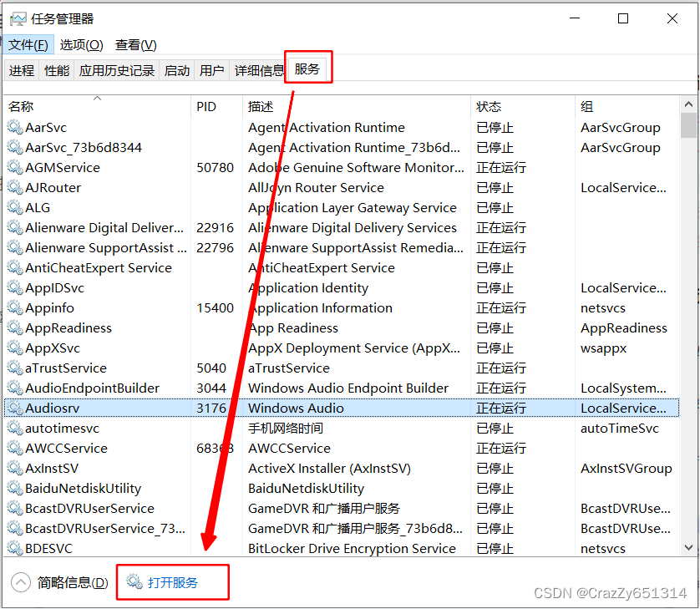Switch to the 应用历史记录 tab
This screenshot has height=609, width=700.
coord(116,70)
